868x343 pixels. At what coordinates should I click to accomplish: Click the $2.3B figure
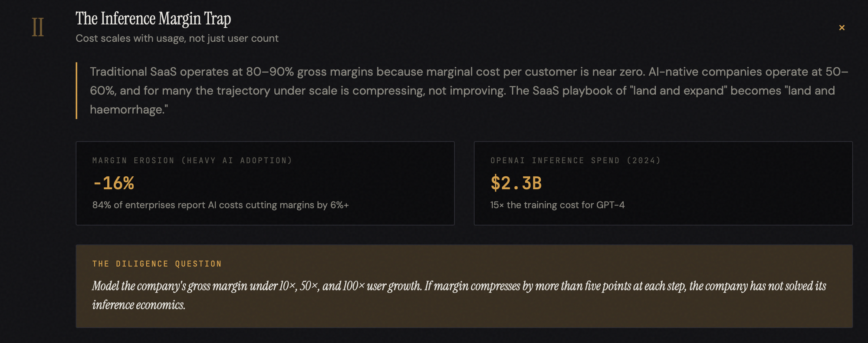tap(516, 183)
